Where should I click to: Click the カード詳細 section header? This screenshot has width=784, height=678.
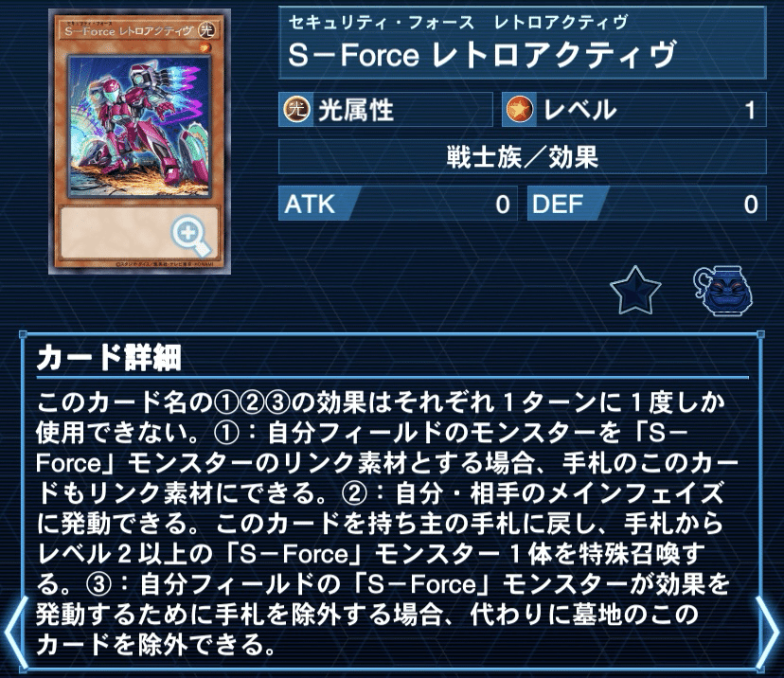pos(109,358)
